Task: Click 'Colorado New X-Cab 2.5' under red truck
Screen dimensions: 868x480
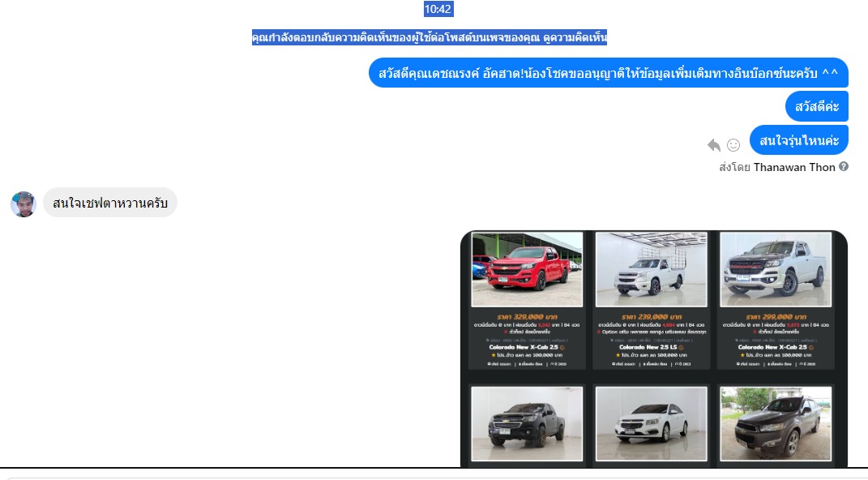Action: 524,347
